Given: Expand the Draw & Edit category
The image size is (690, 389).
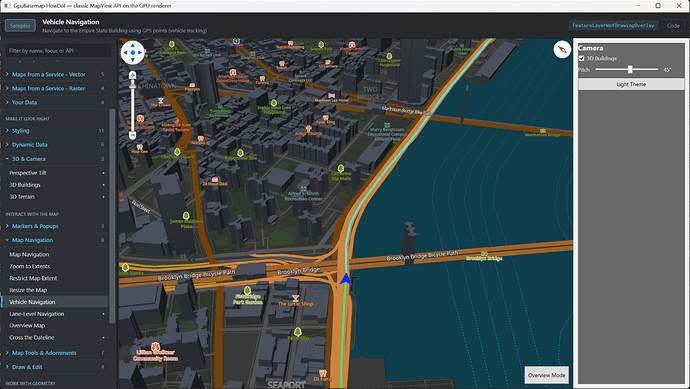Looking at the screenshot, I should 55,367.
